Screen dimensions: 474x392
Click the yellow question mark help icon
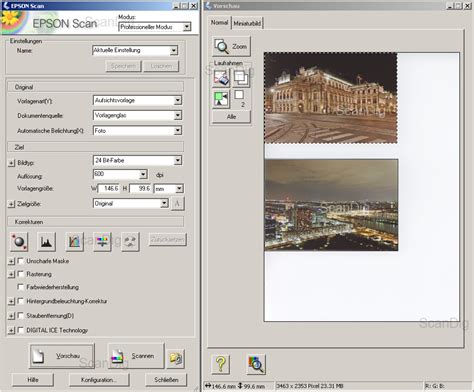[x=220, y=364]
